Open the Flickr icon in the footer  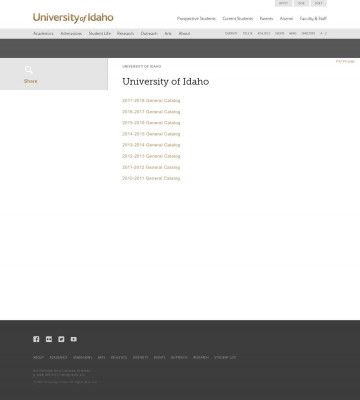pos(49,339)
